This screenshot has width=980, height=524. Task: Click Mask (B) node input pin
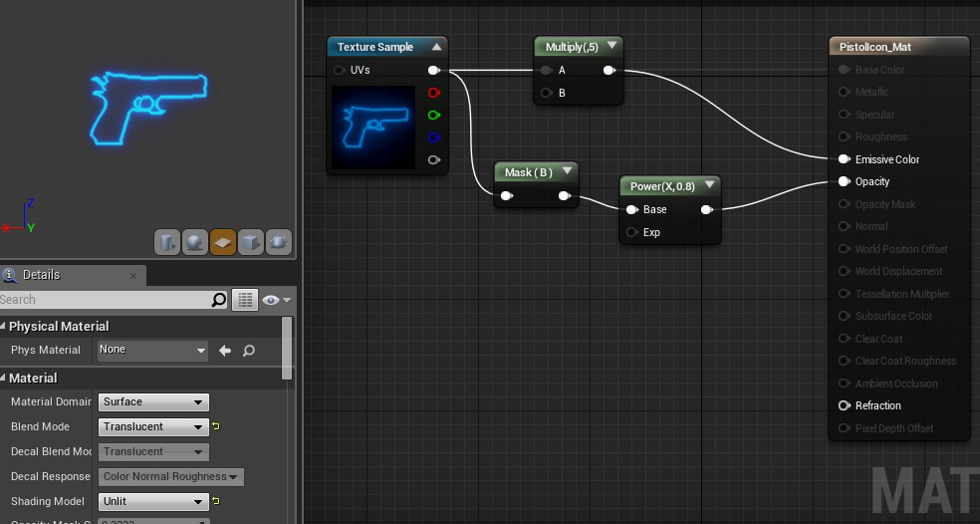tap(507, 195)
